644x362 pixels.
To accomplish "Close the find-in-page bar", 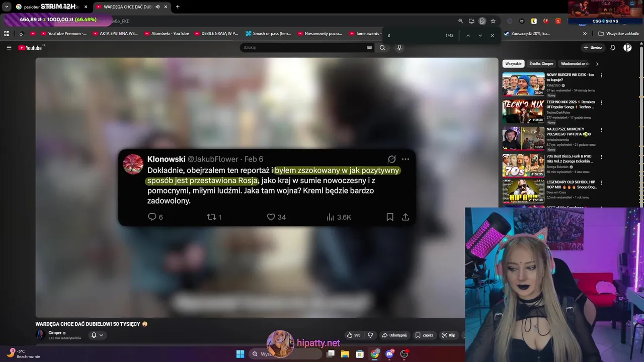I will pyautogui.click(x=492, y=36).
